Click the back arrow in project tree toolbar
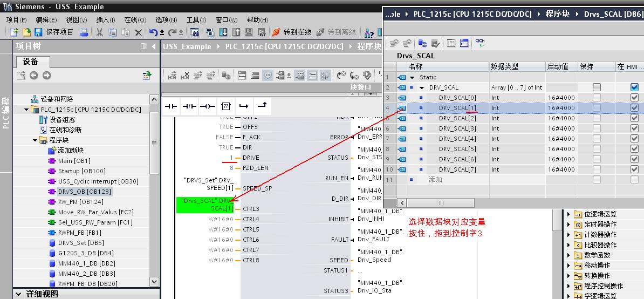644x299 pixels. [33, 75]
